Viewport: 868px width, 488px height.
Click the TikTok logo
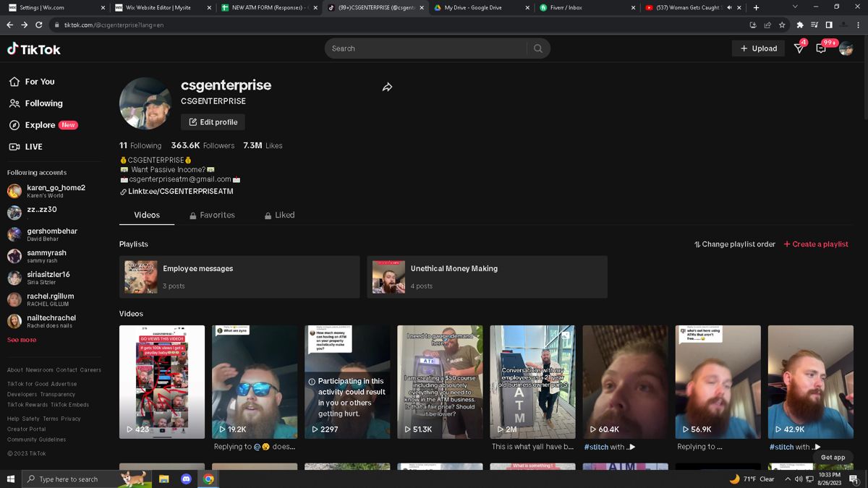point(34,49)
